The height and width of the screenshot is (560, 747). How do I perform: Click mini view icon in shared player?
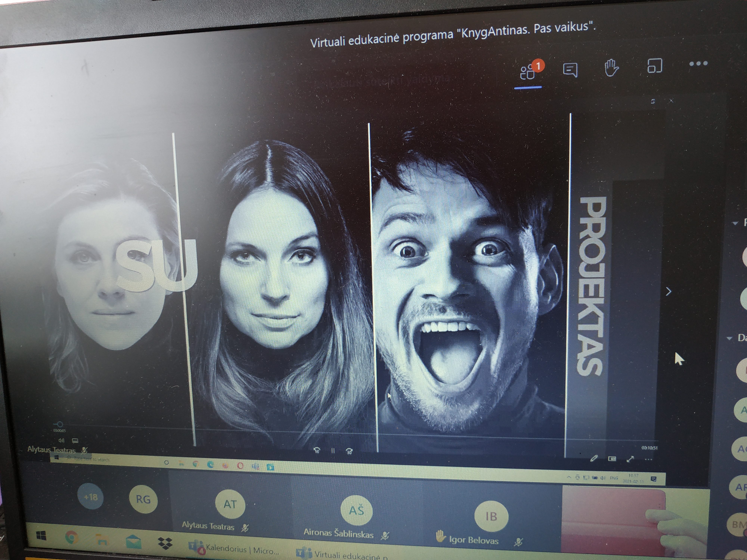point(612,458)
